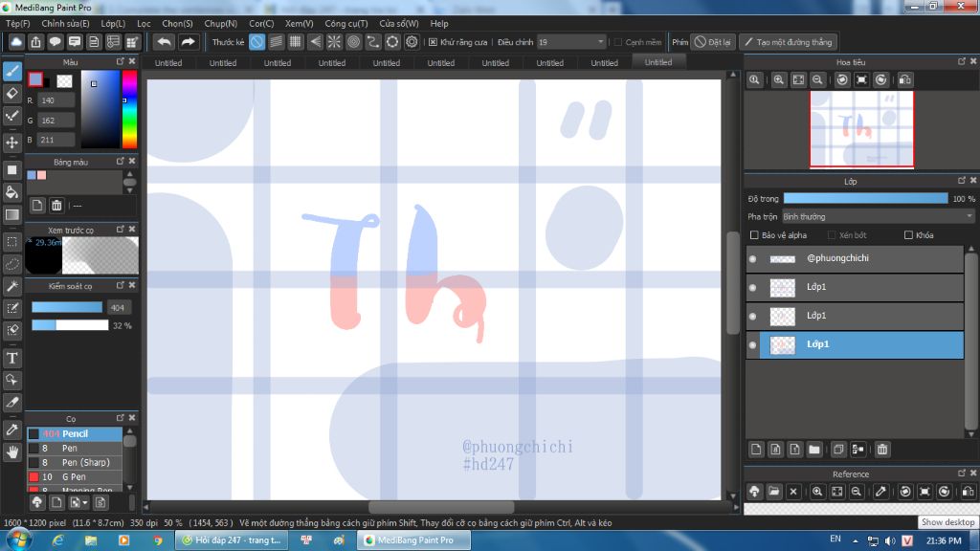Select the G Pen brush
Screen dimensions: 980x551
point(75,476)
